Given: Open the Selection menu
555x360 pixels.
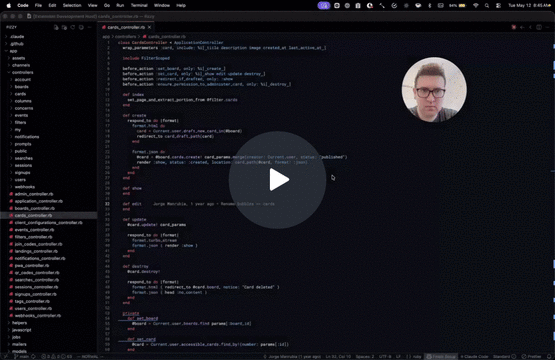Looking at the screenshot, I should pyautogui.click(x=72, y=5).
